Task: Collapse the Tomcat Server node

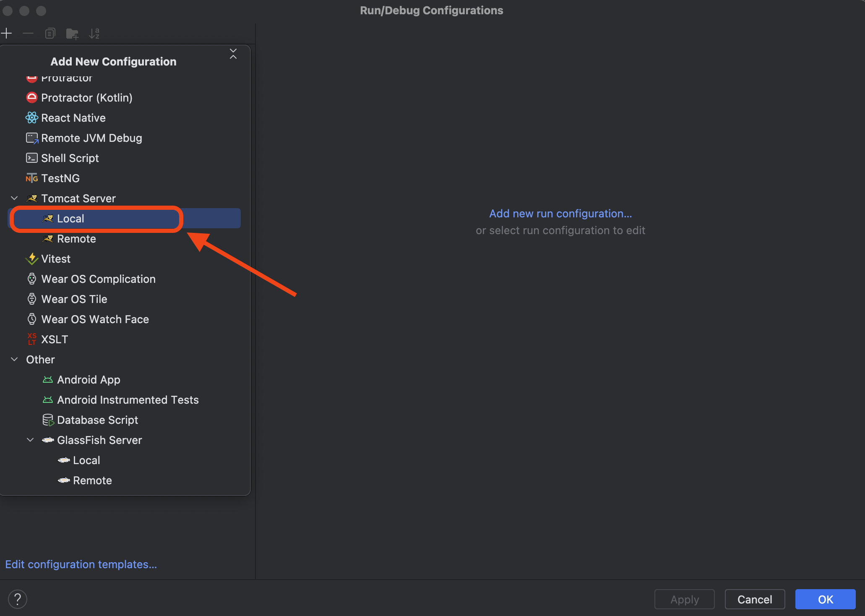Action: 14,198
